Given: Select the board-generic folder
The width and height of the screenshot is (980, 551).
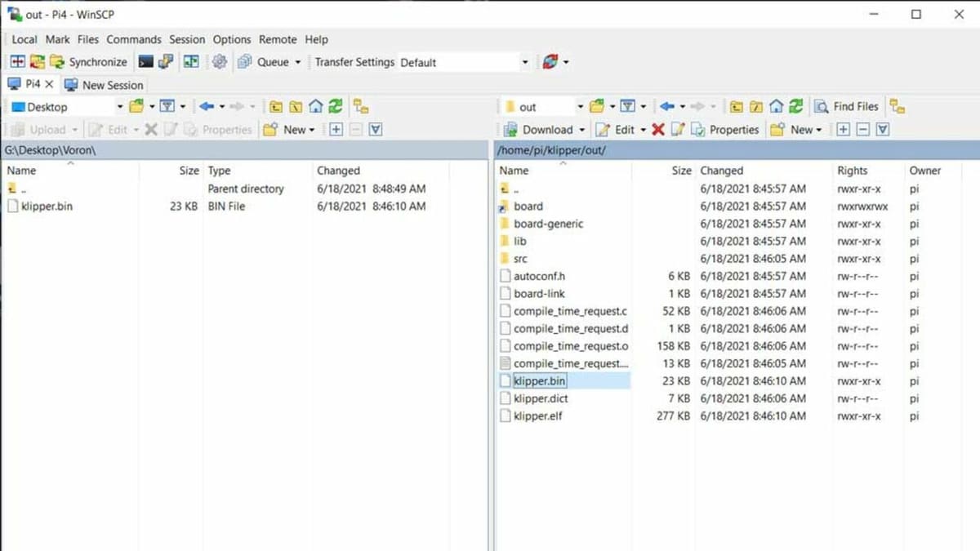Looking at the screenshot, I should tap(548, 224).
